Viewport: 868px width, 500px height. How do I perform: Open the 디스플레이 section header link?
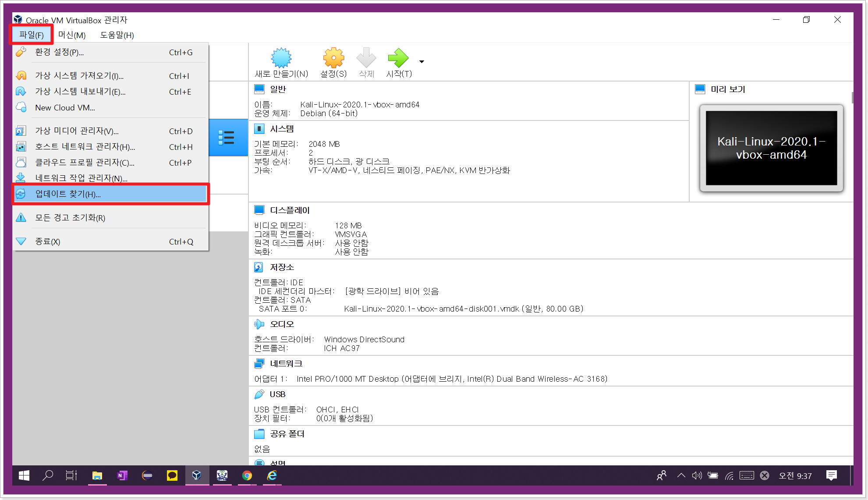(290, 210)
